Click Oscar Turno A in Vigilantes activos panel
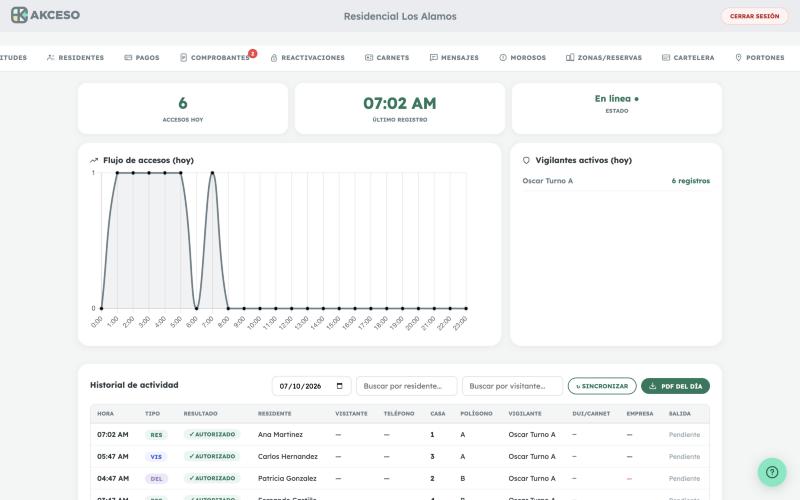800x500 pixels. pos(547,181)
